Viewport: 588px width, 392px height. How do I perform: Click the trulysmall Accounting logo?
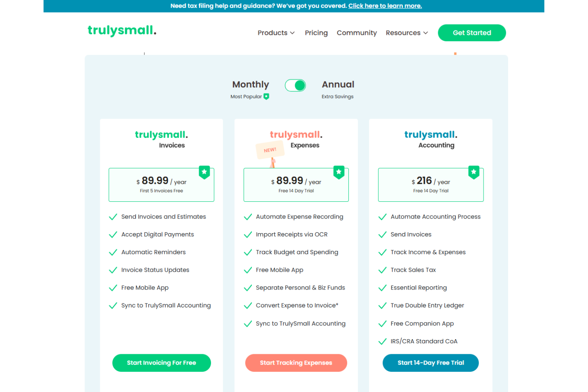point(431,139)
